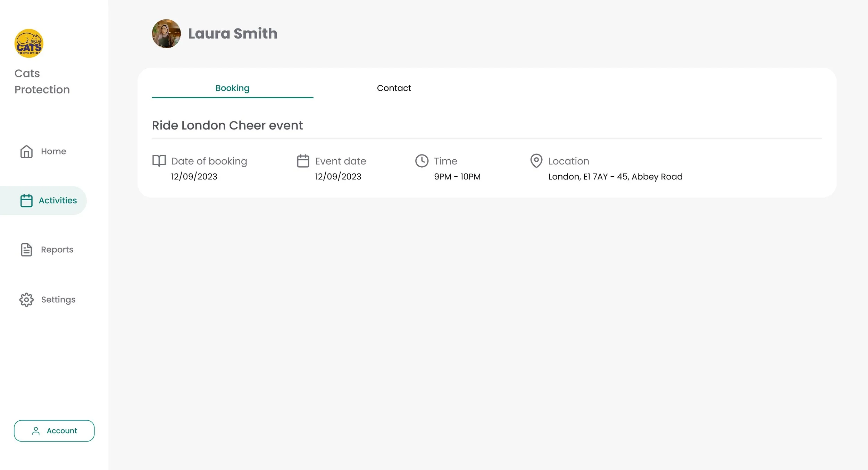
Task: Click the Settings gear icon
Action: click(26, 300)
